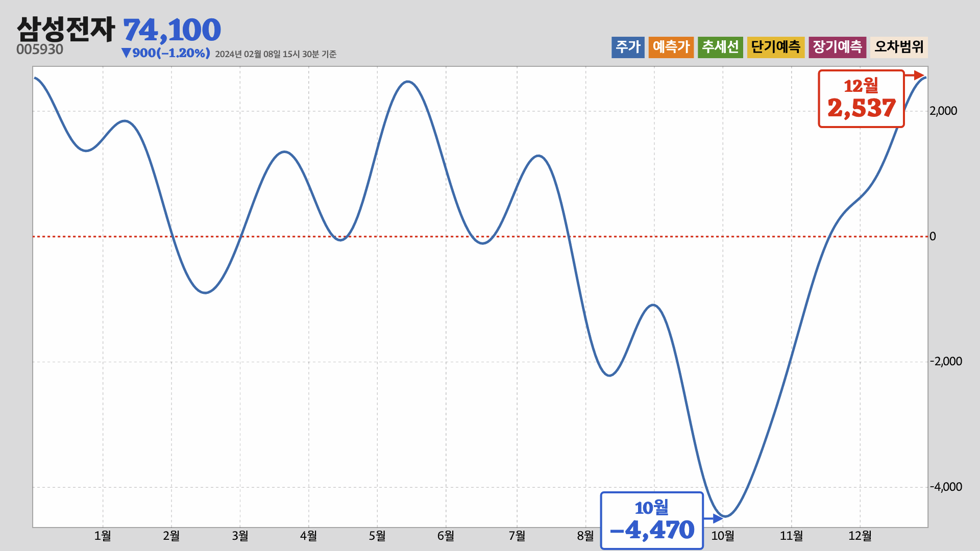Toggle the 추세선 legend series
This screenshot has width=980, height=551.
720,47
